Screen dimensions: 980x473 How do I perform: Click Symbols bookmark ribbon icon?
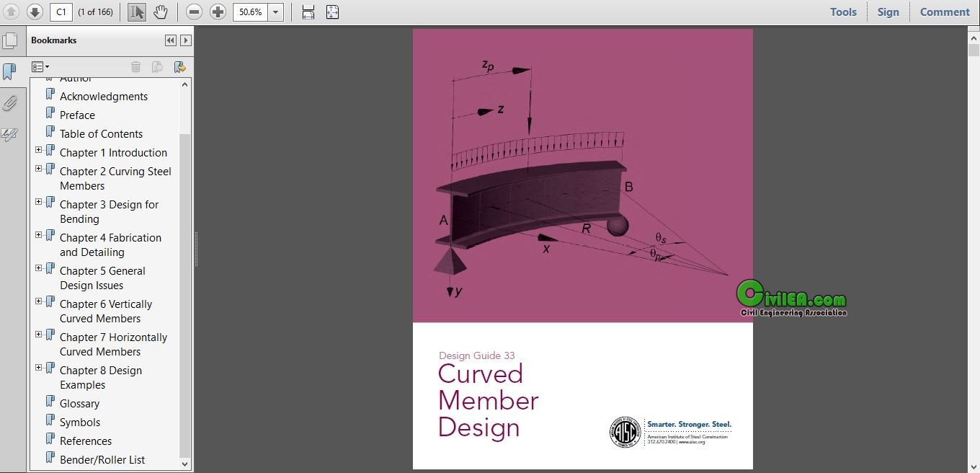pos(50,420)
